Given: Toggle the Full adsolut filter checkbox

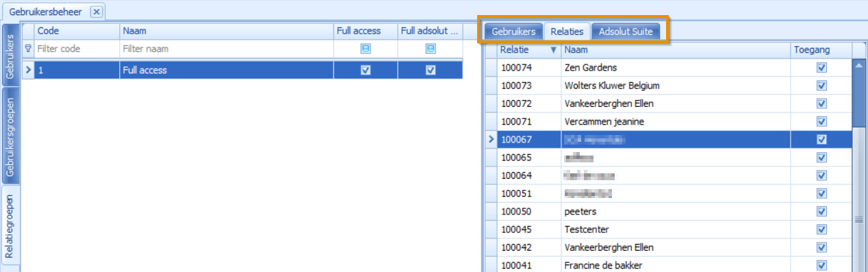Looking at the screenshot, I should [x=431, y=49].
